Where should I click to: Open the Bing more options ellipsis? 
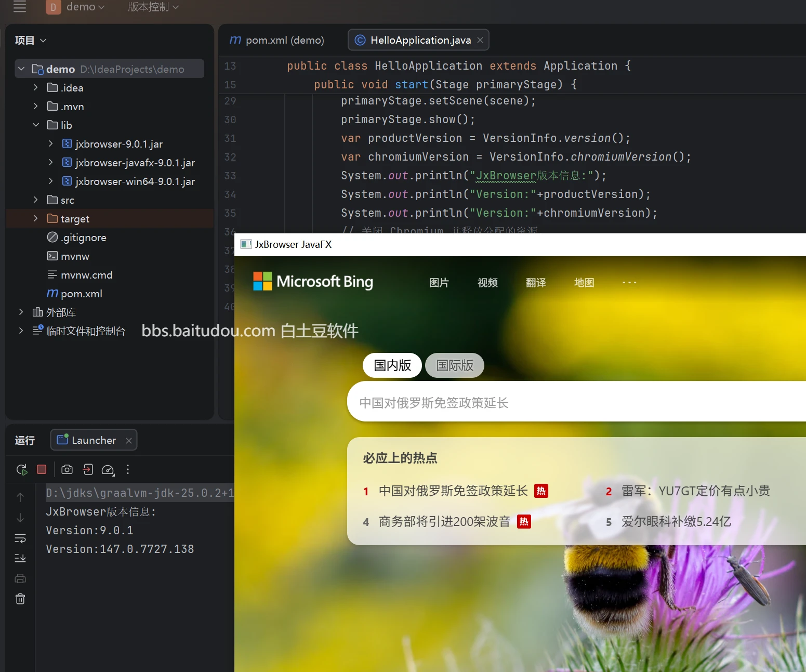point(629,283)
